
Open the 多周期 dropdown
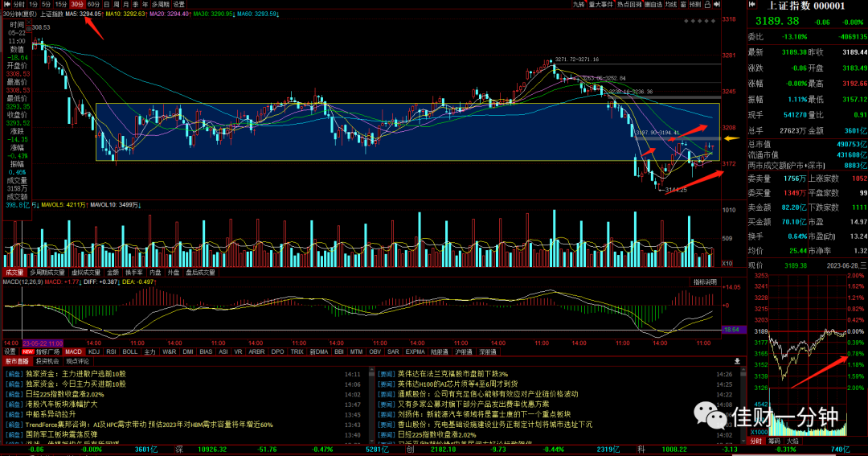pyautogui.click(x=161, y=5)
